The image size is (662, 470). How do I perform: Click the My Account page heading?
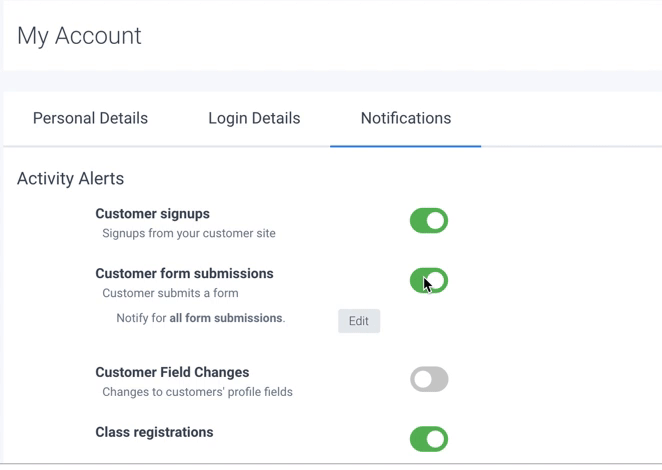click(79, 36)
